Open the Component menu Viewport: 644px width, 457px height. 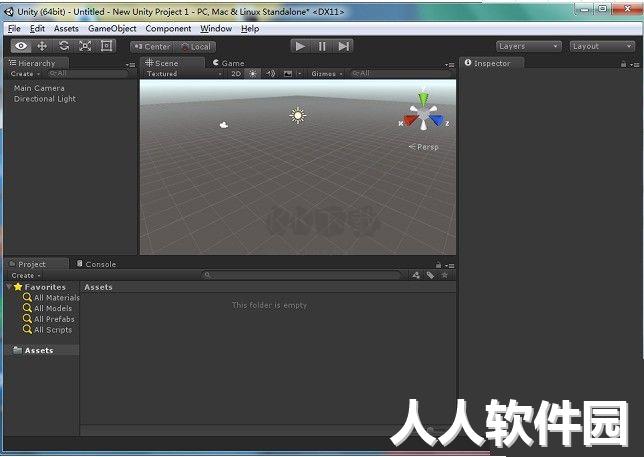168,29
